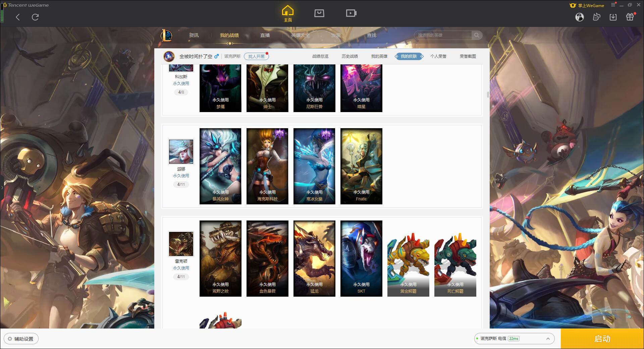Image resolution: width=644 pixels, height=349 pixels.
Task: Click the 4/11 count under 雷克顿
Action: pos(181,277)
